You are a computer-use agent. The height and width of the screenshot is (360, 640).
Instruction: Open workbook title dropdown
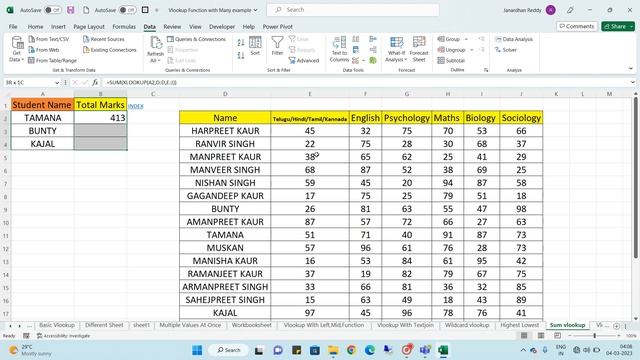tap(256, 10)
